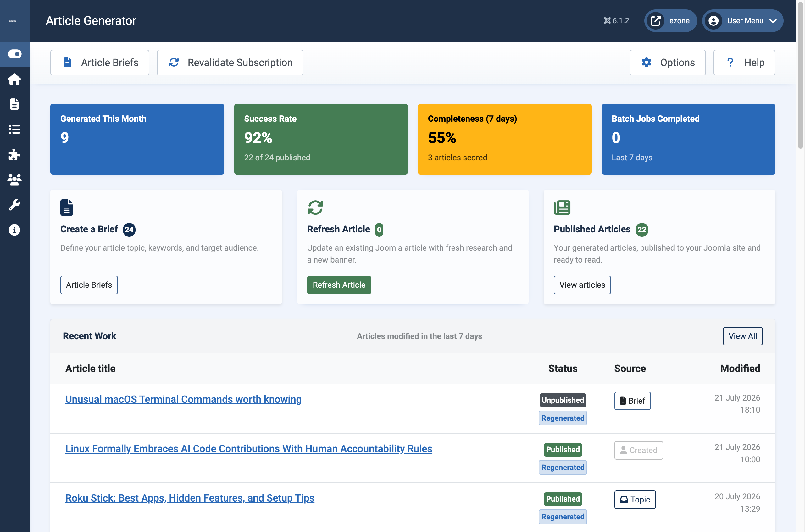Click Regenerated badge in Linux article row
Screen dimensions: 805x532
(x=563, y=468)
